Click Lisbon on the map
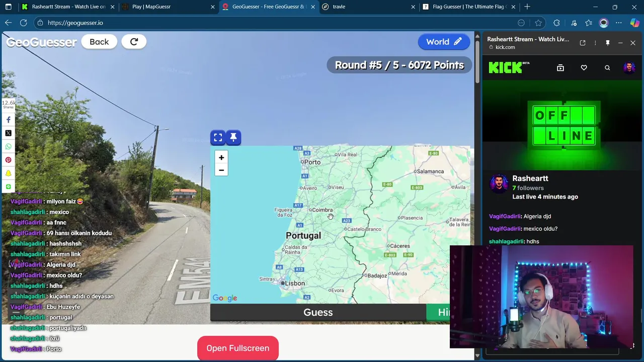 tap(295, 283)
